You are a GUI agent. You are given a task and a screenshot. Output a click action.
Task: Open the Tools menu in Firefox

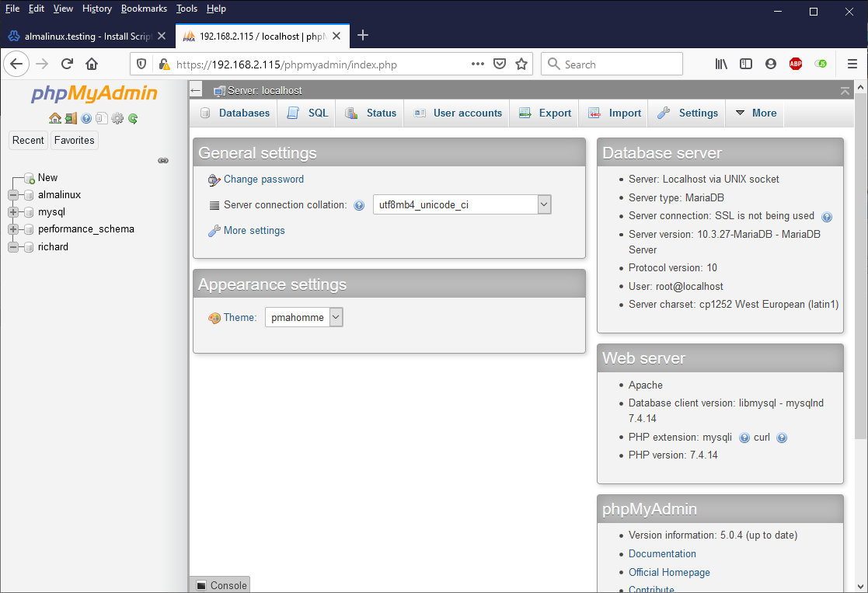pyautogui.click(x=186, y=9)
